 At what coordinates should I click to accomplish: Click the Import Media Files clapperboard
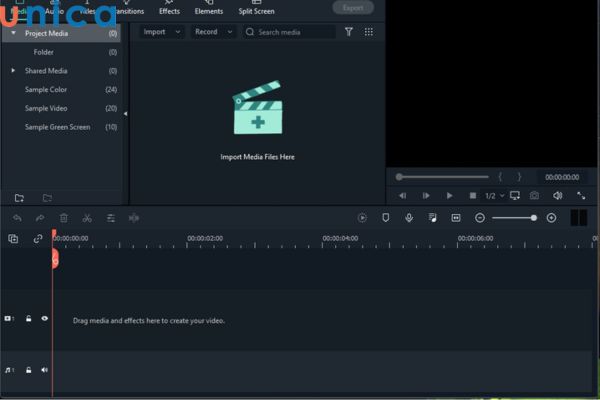[258, 108]
